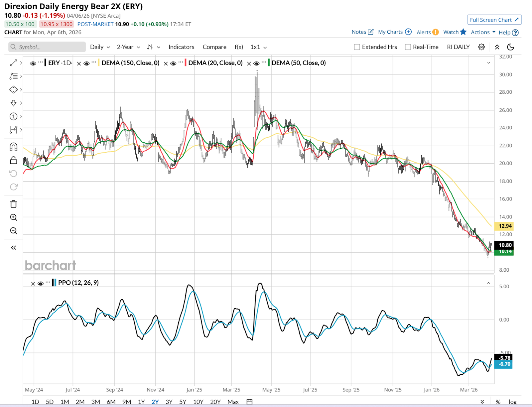532x407 pixels.
Task: Click the magnet snap tool icon
Action: pos(13,147)
